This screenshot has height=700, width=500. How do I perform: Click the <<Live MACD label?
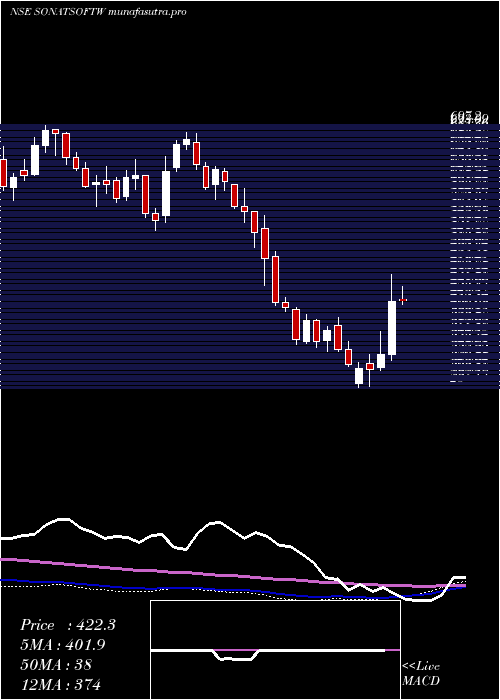click(421, 673)
